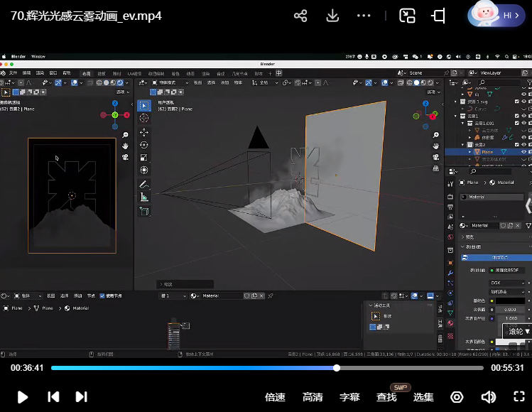Select the Annotate pencil tool
532x412 pixels.
(144, 184)
